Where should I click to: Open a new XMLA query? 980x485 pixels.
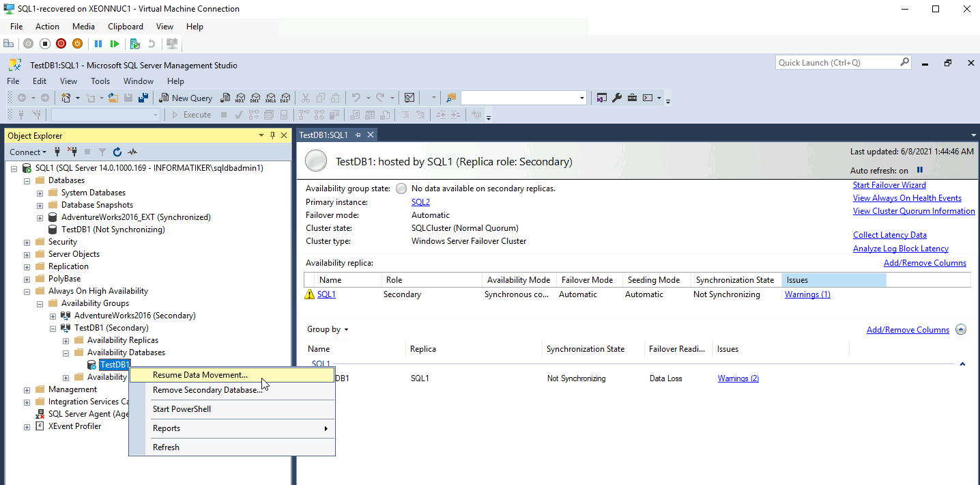(270, 98)
